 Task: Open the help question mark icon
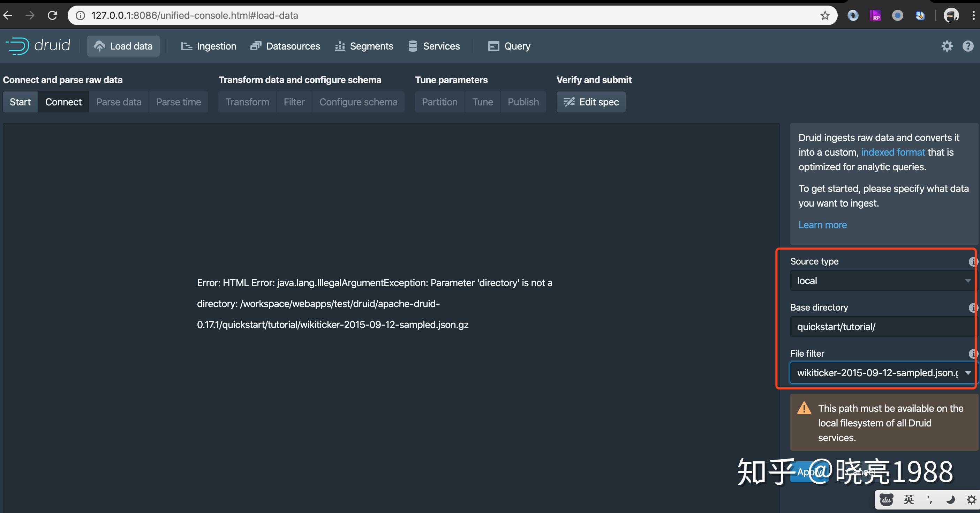click(968, 46)
